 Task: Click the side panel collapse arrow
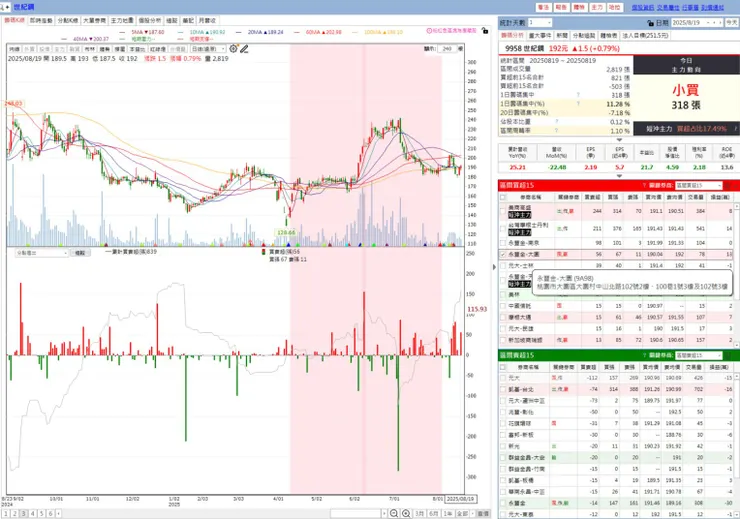point(494,267)
